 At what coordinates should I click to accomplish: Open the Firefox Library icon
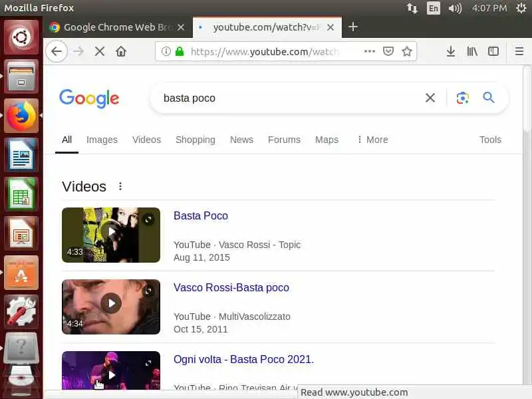[472, 52]
